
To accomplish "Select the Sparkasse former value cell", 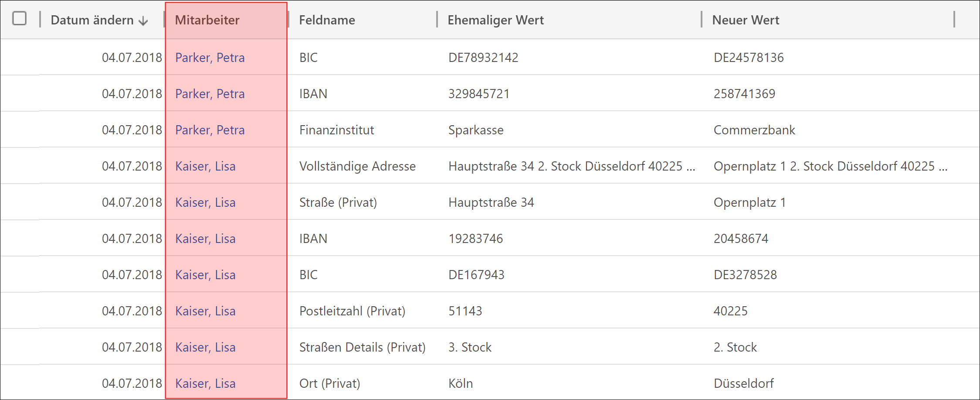I will [x=476, y=130].
